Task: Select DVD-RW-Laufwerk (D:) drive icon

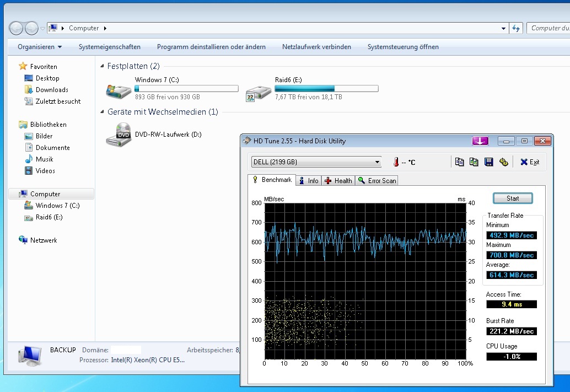Action: tap(119, 135)
